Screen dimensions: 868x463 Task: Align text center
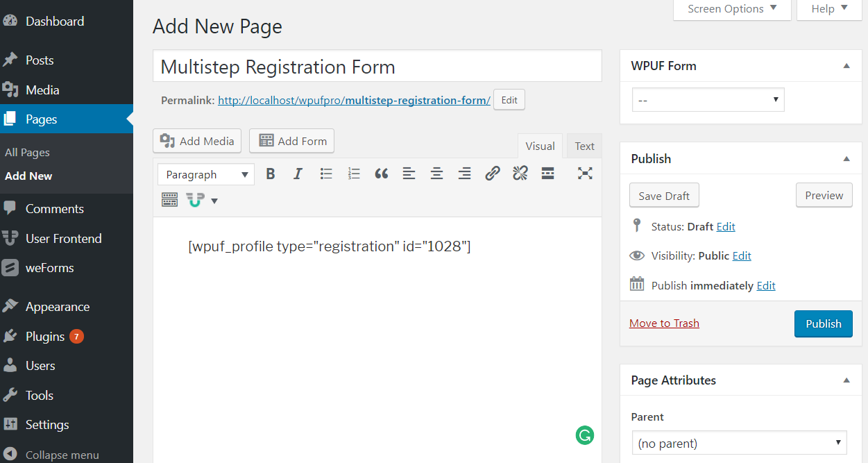tap(436, 174)
